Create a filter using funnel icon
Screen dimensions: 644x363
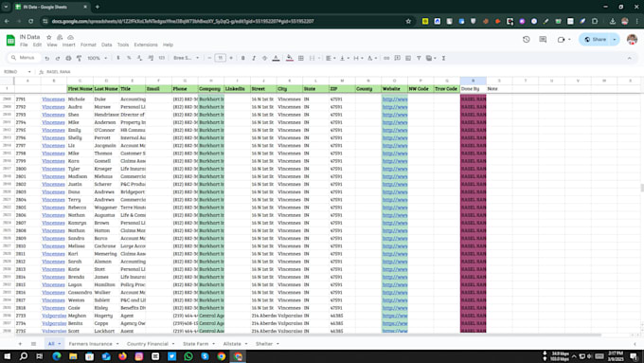click(419, 58)
